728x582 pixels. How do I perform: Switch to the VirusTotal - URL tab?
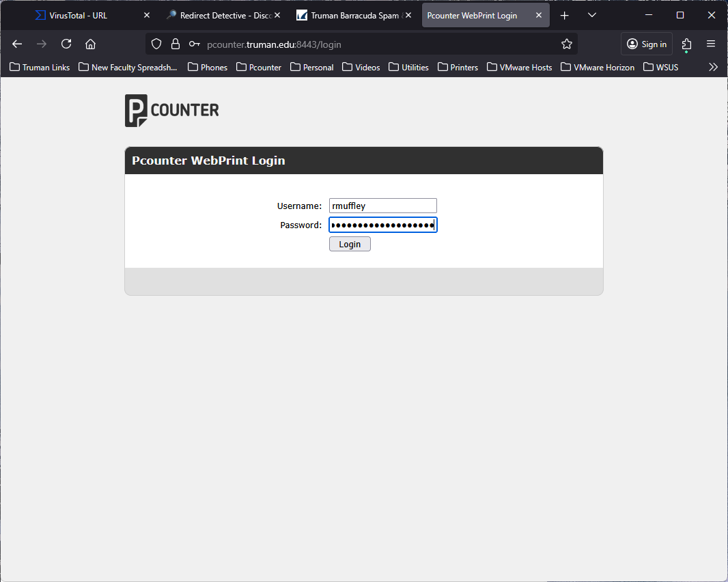(94, 15)
